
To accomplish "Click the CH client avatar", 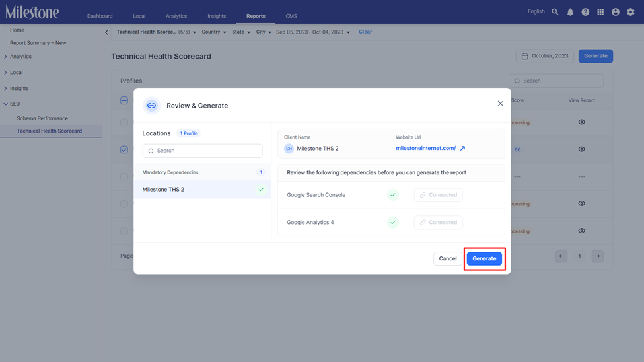I will (289, 149).
